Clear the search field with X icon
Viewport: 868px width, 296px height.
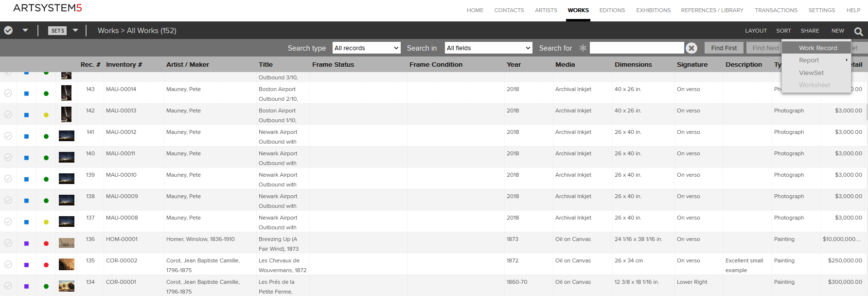tap(691, 48)
